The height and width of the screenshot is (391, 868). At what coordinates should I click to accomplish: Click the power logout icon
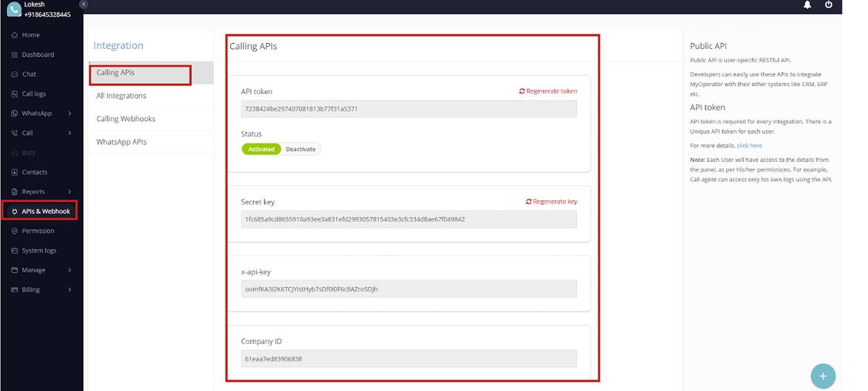click(829, 5)
